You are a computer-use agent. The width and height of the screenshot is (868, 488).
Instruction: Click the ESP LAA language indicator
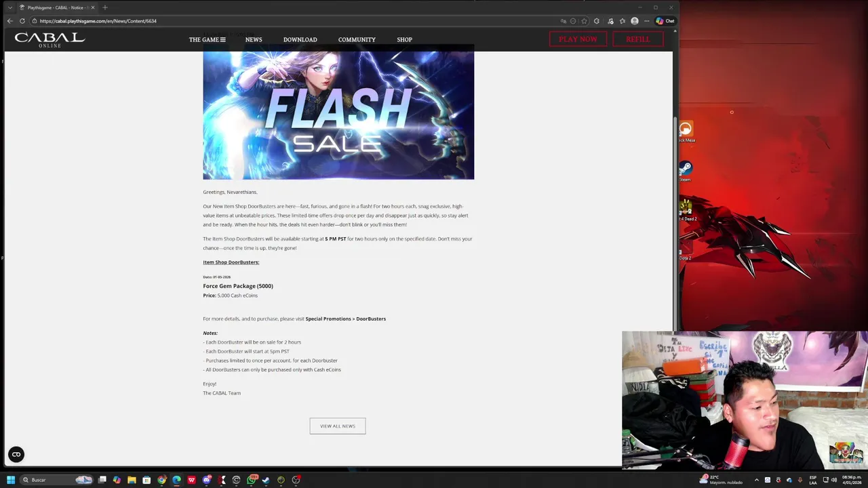point(813,480)
